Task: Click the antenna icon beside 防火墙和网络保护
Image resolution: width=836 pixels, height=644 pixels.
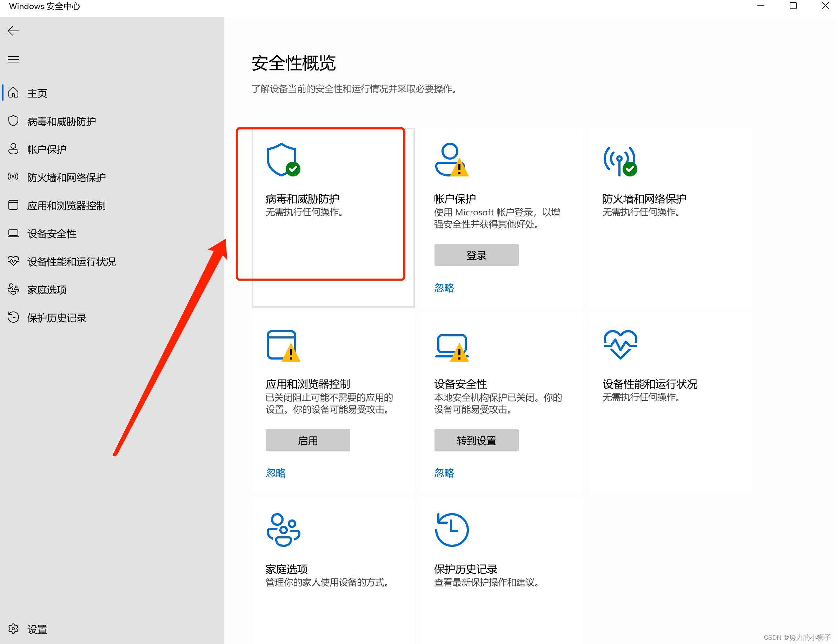Action: 13,177
